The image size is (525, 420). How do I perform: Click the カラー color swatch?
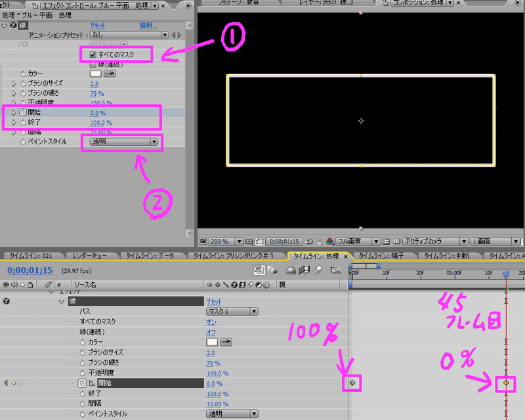96,73
